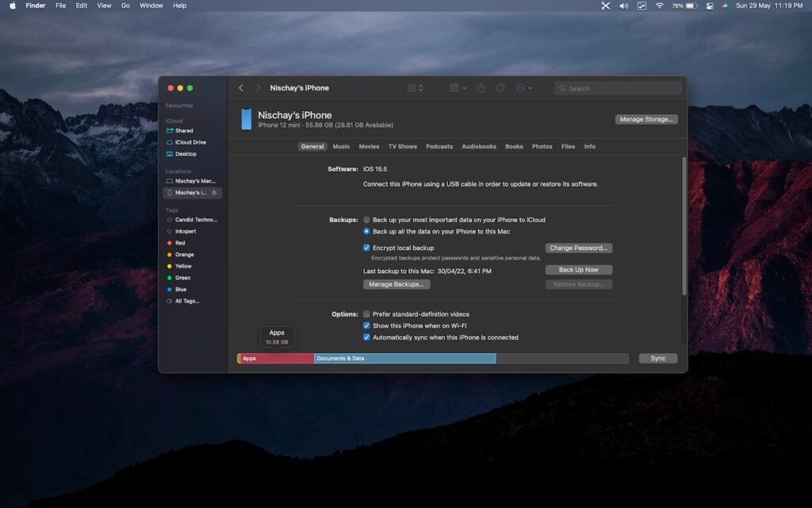Toggle Show this iPhone when on Wi-Fi

[366, 326]
